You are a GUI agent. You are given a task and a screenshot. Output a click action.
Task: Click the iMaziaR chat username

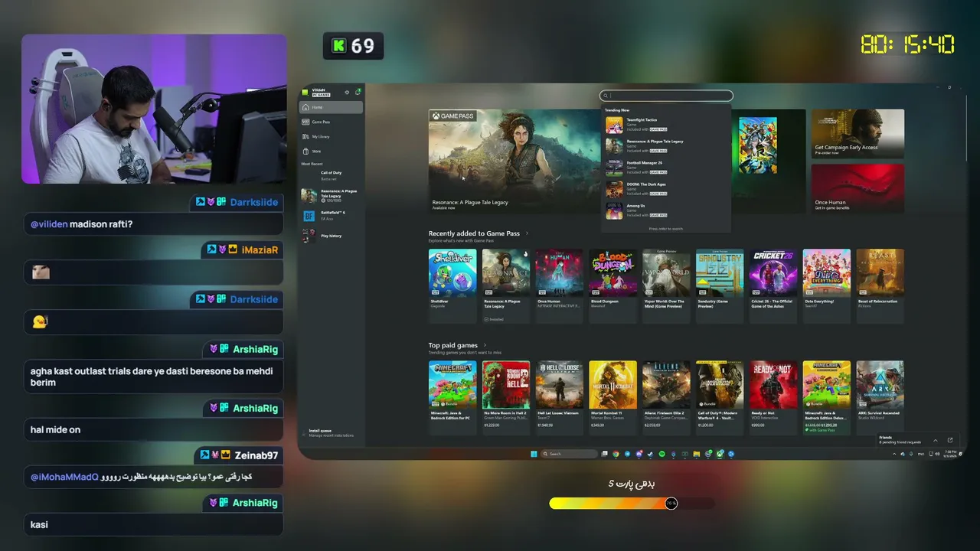coord(260,250)
